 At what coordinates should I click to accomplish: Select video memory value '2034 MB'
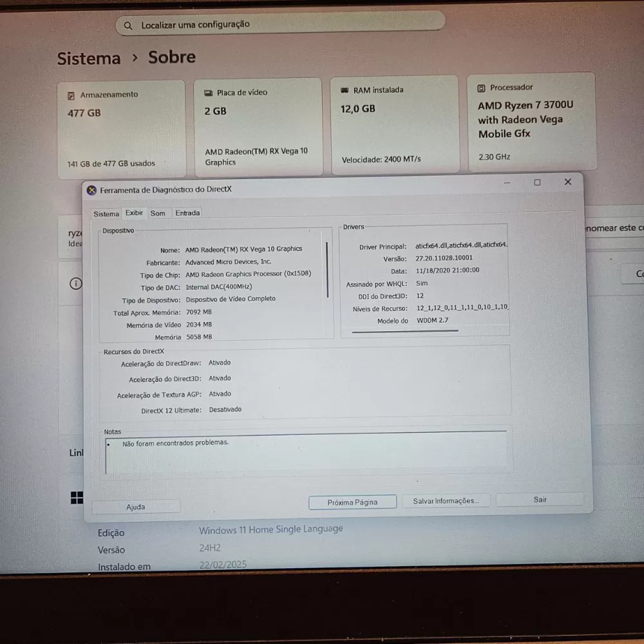point(199,325)
